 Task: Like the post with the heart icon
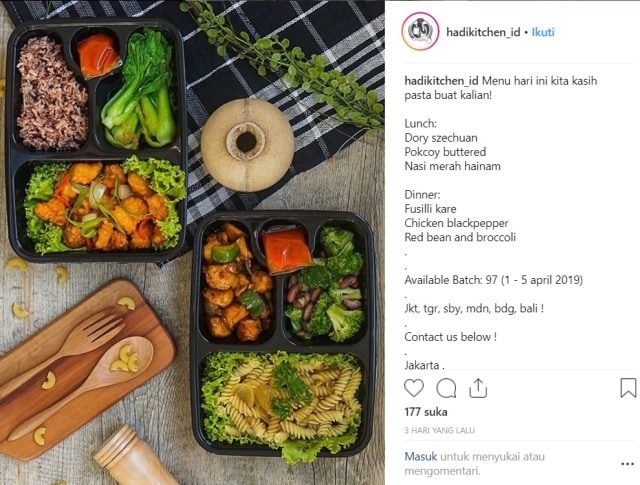click(x=414, y=388)
